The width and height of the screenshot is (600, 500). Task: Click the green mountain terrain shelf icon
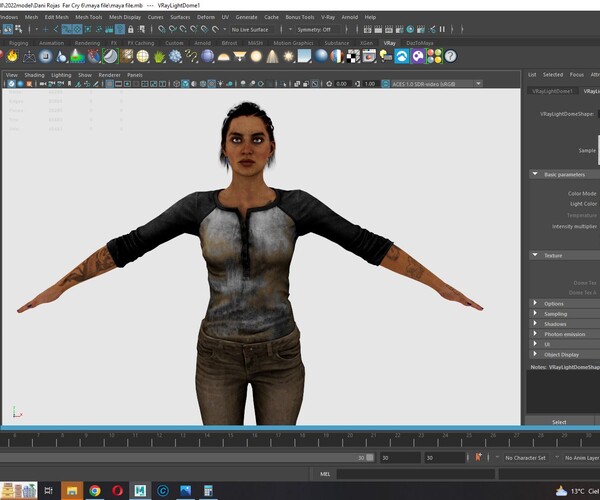click(78, 56)
